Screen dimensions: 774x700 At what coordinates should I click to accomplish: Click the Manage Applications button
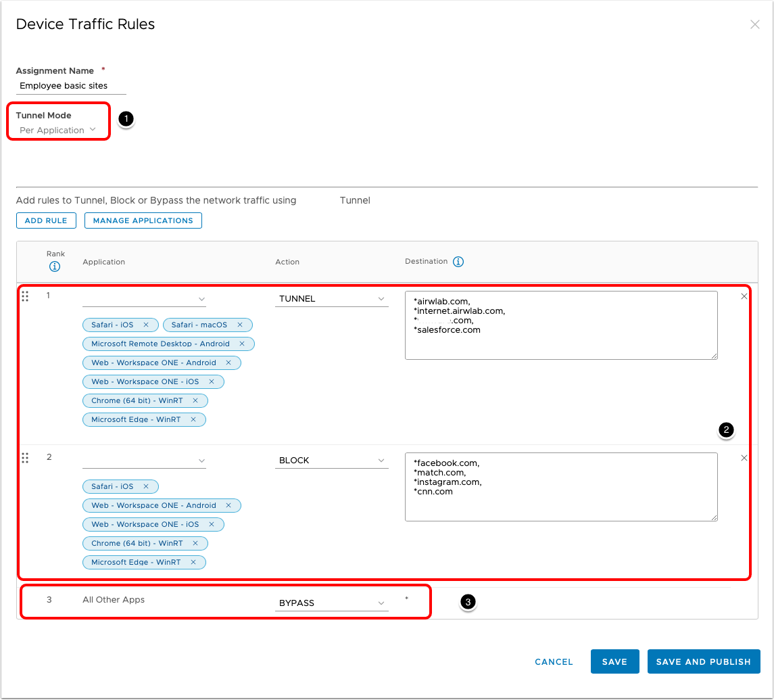click(x=143, y=220)
